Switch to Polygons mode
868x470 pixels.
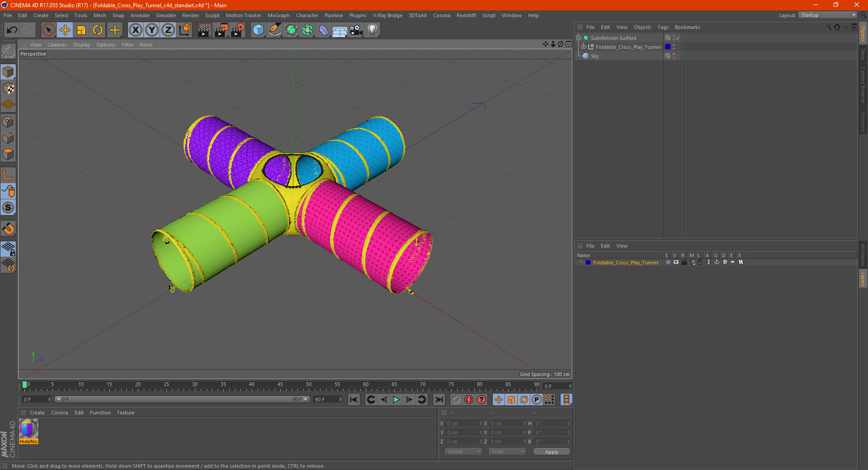click(x=8, y=154)
